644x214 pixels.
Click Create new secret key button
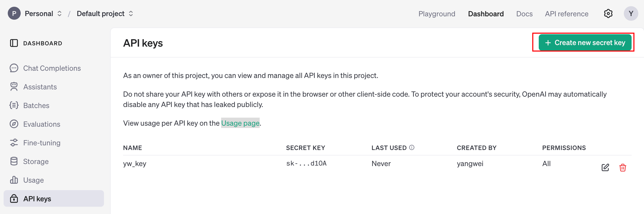[585, 42]
